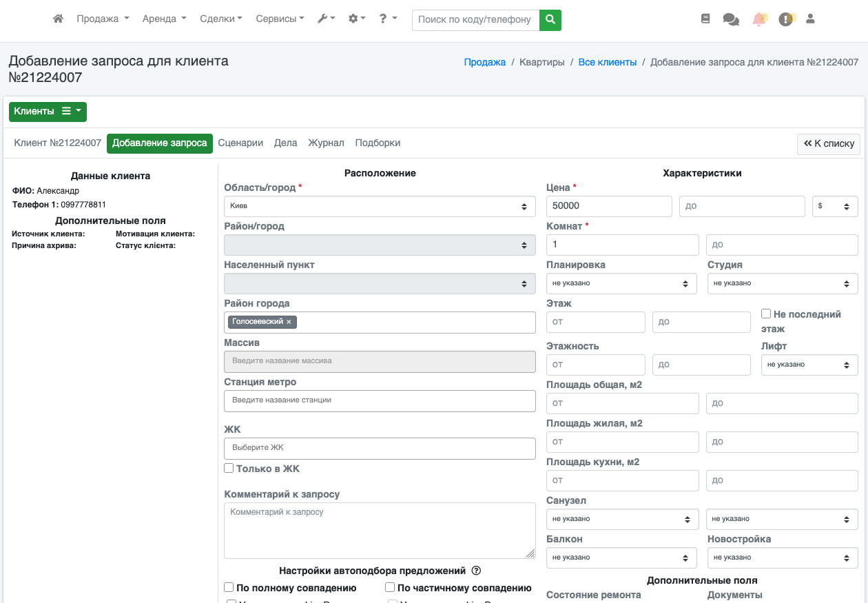Click the К списку button

(828, 144)
